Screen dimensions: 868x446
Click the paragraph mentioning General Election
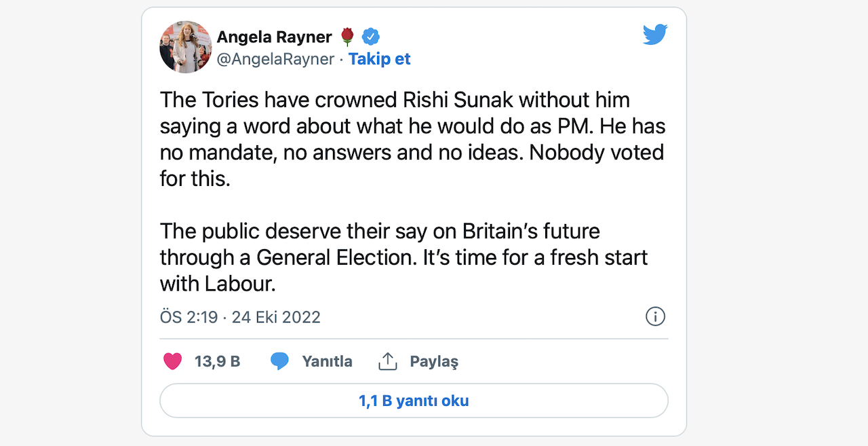403,244
